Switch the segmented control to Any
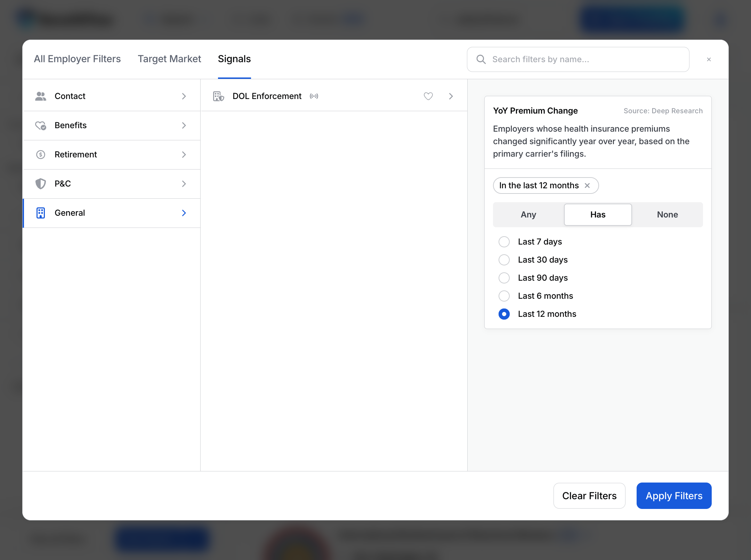751x560 pixels. click(528, 215)
